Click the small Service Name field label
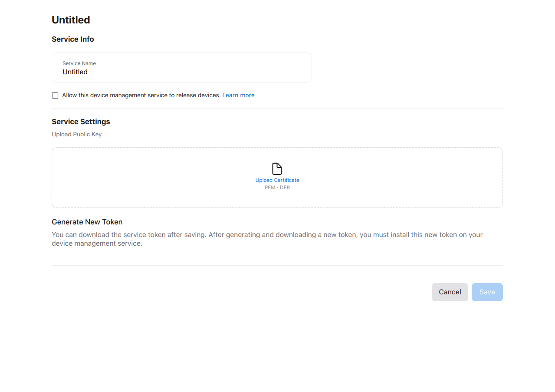This screenshot has width=555, height=392. [79, 63]
